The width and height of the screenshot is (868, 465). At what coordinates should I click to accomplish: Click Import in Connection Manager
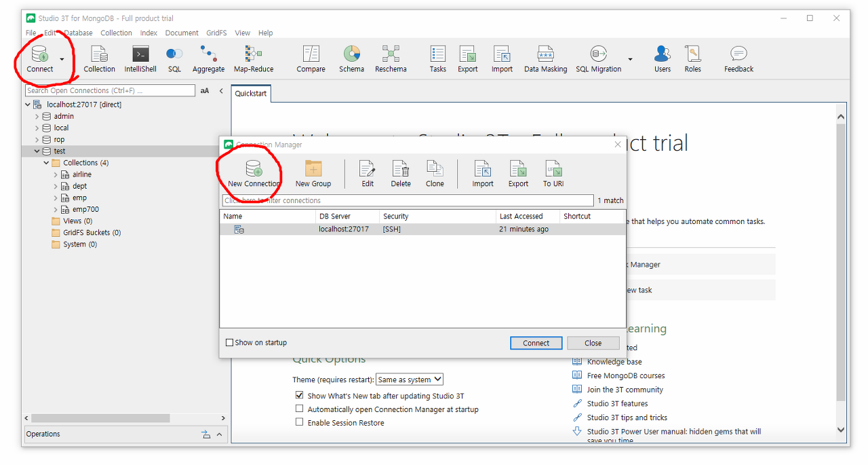[483, 174]
